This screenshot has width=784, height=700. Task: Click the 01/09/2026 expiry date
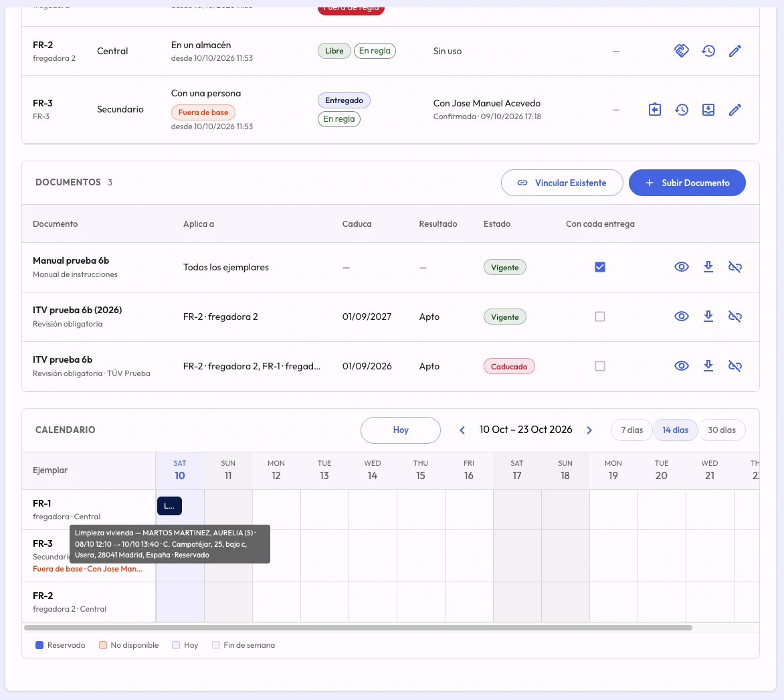point(367,366)
